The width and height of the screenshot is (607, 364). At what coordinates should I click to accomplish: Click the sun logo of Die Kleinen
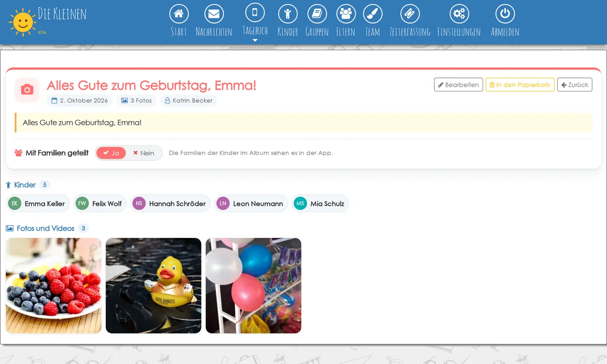tap(22, 22)
